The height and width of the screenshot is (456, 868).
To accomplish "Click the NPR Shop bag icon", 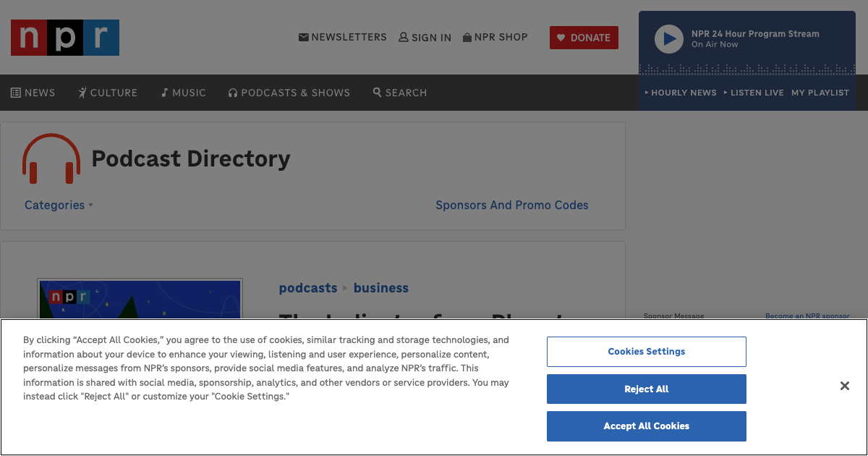I will 467,37.
